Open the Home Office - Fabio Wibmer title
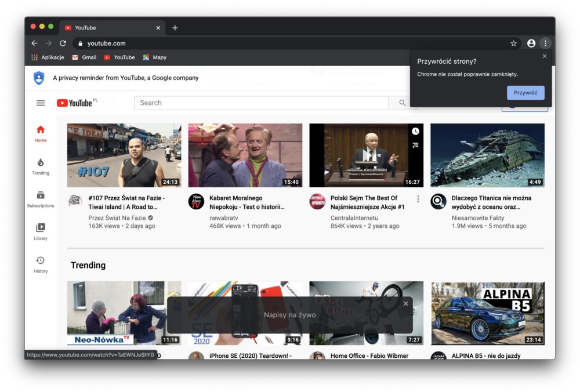Image resolution: width=580 pixels, height=392 pixels. tap(369, 356)
